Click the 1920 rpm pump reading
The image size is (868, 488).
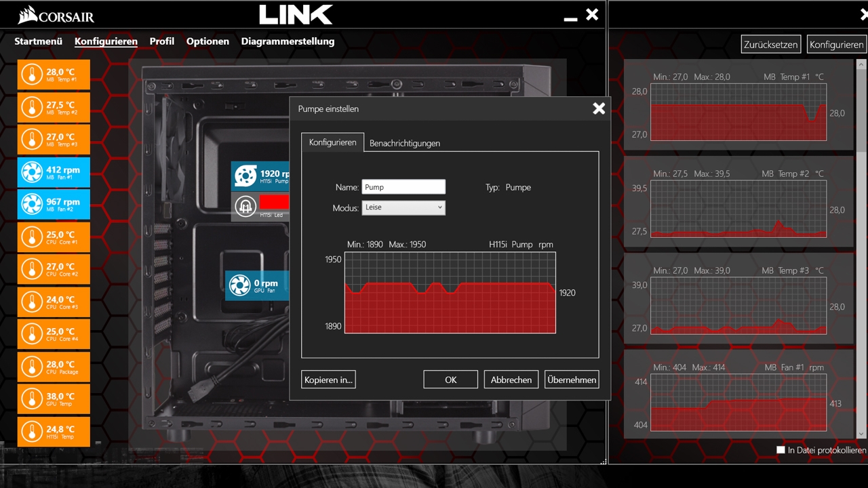click(275, 174)
